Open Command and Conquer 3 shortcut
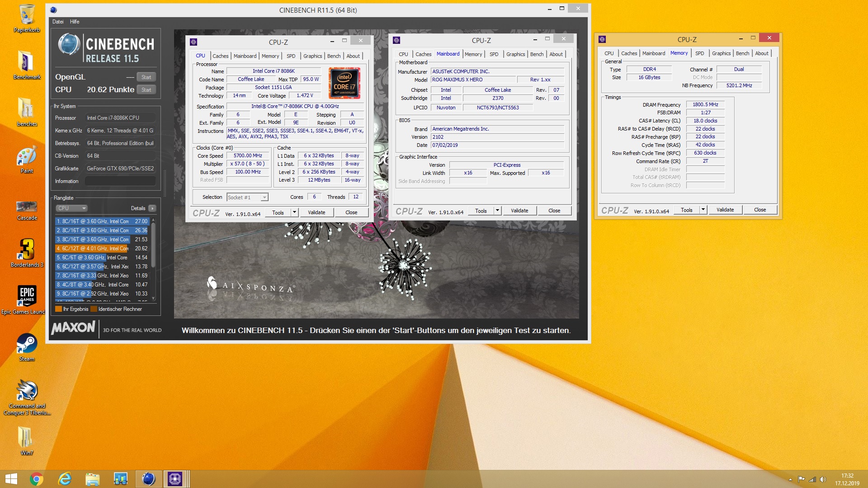Viewport: 868px width, 488px height. (27, 397)
